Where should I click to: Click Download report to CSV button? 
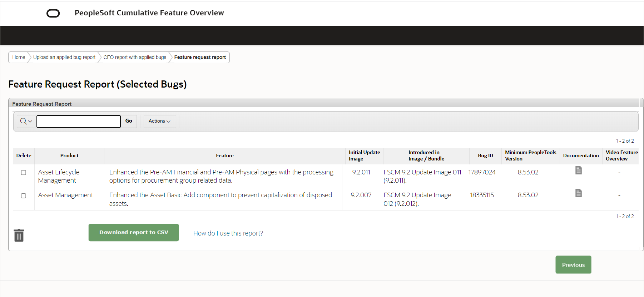134,232
